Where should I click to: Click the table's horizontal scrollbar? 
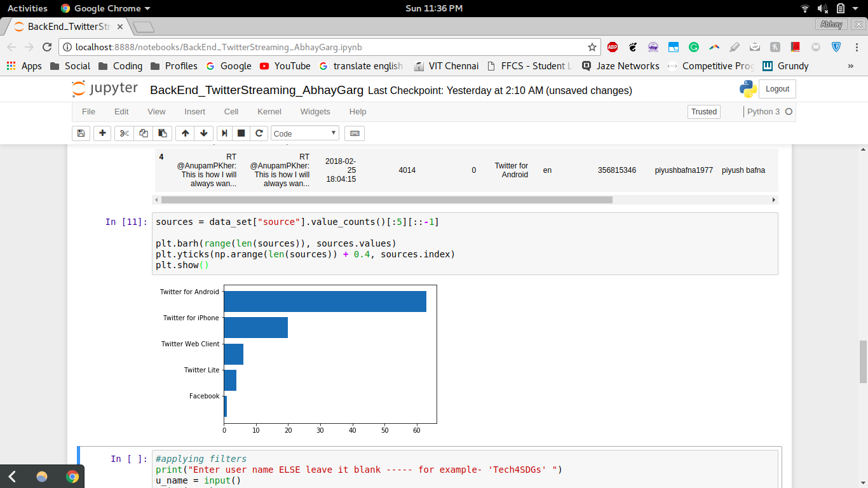[387, 200]
